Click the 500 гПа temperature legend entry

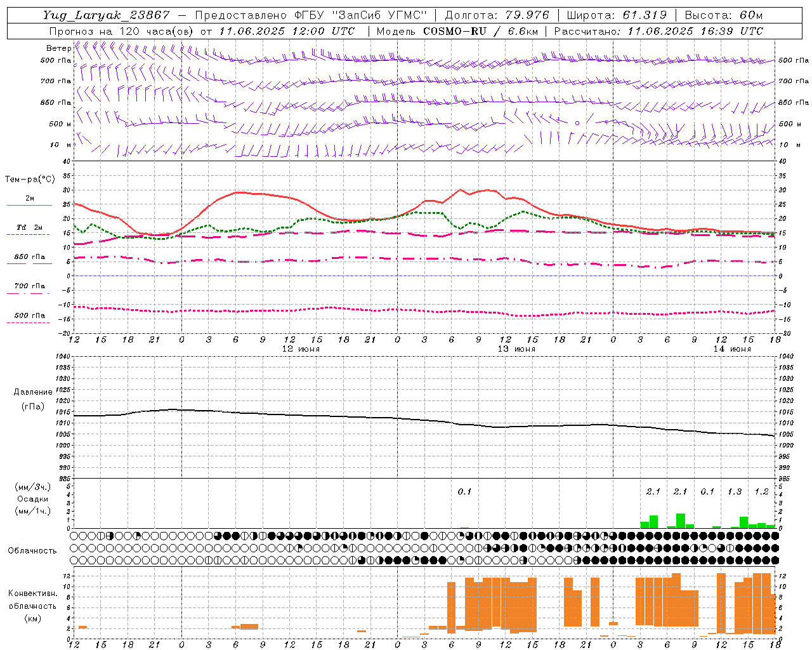[x=30, y=315]
